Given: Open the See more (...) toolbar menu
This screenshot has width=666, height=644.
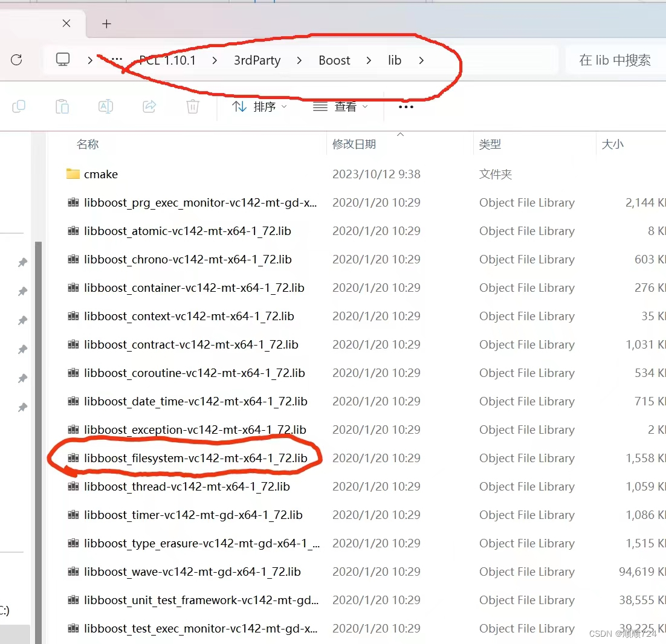Looking at the screenshot, I should 406,106.
